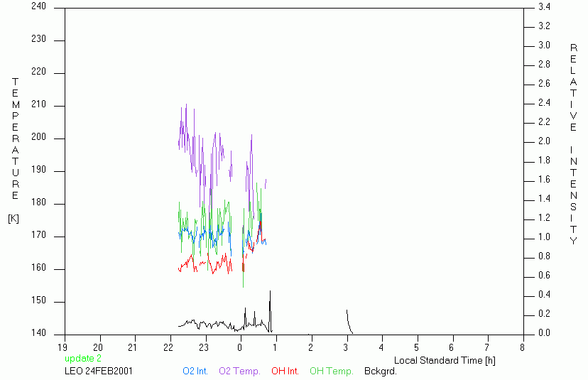The width and height of the screenshot is (588, 380).
Task: Click the vertical 'TEMPERATURE' axis title
Action: [x=15, y=139]
